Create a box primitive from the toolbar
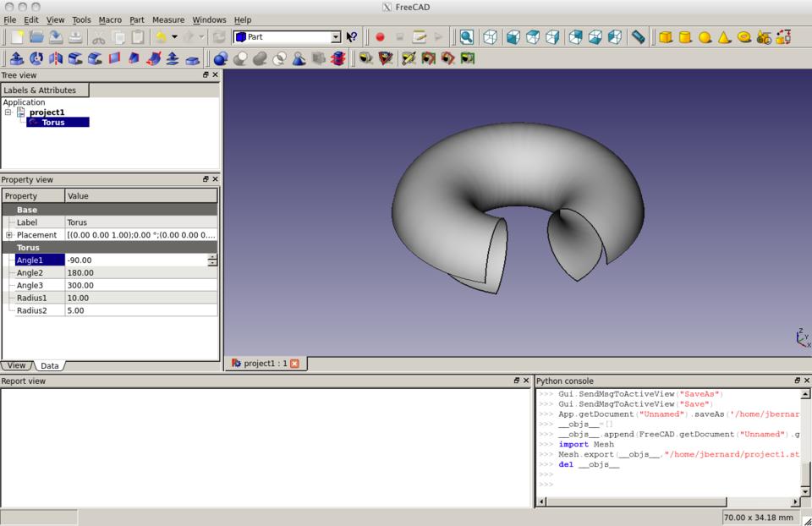This screenshot has width=812, height=526. point(666,37)
